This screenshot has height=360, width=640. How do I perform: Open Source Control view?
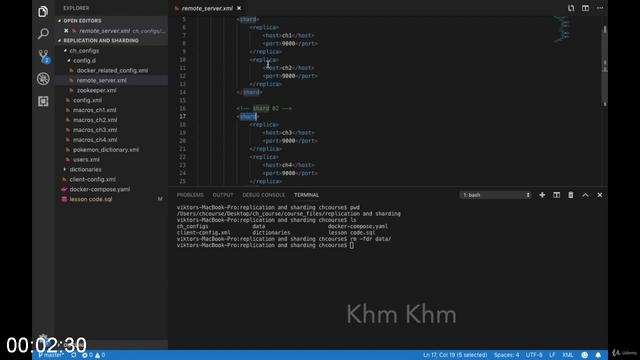tap(43, 56)
